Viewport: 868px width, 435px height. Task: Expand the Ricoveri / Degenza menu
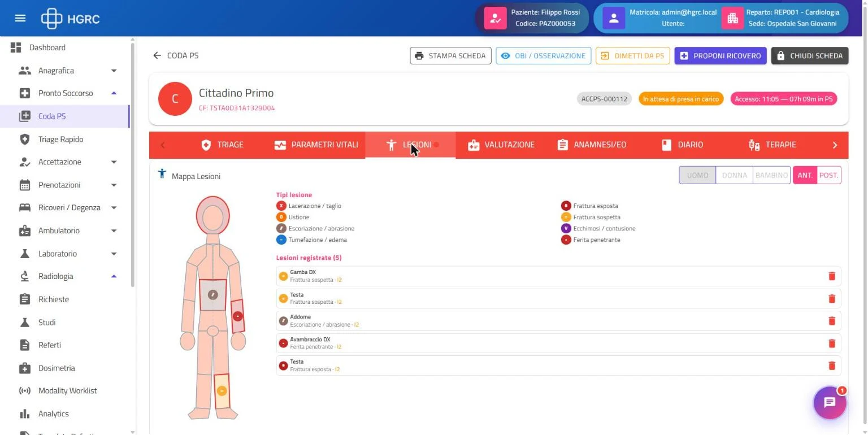pos(114,208)
